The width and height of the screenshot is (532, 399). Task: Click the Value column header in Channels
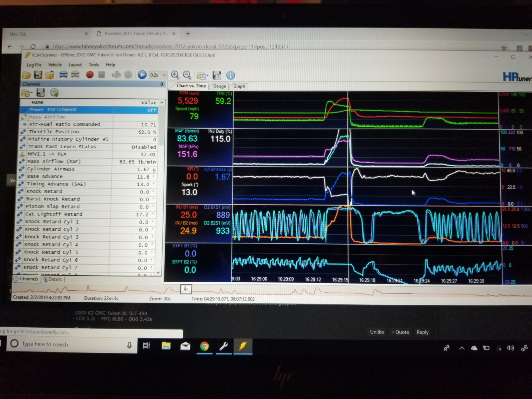(149, 103)
